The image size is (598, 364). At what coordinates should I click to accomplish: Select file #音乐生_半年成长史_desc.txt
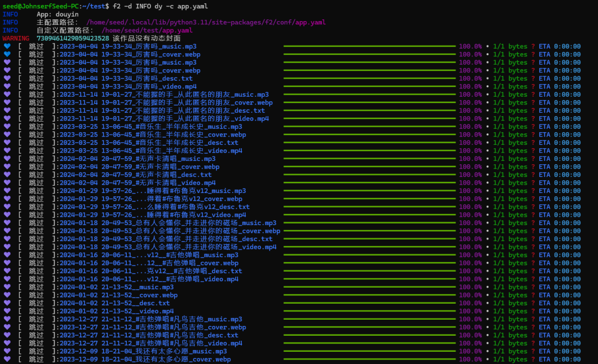click(149, 142)
